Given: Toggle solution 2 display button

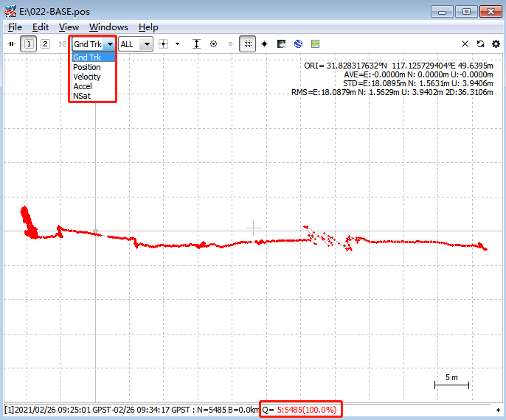Looking at the screenshot, I should coord(45,44).
